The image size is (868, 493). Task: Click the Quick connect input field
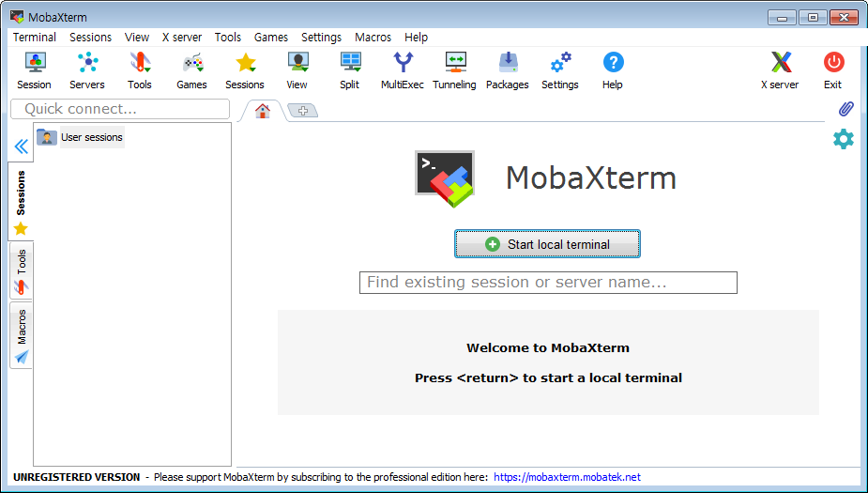point(120,109)
